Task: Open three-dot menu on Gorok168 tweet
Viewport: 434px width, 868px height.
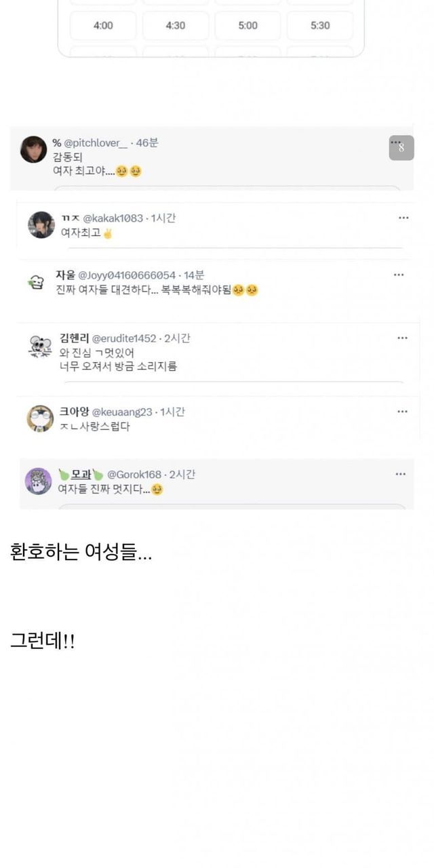Action: (400, 474)
